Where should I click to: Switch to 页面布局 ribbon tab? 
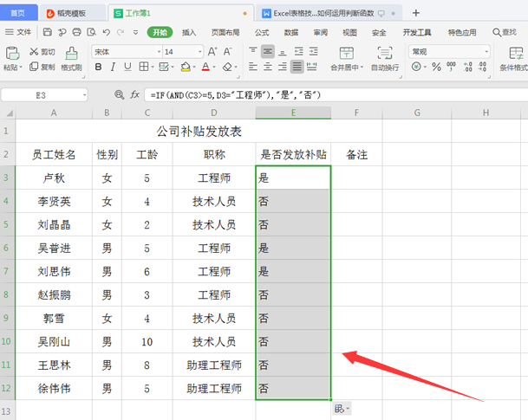point(225,32)
